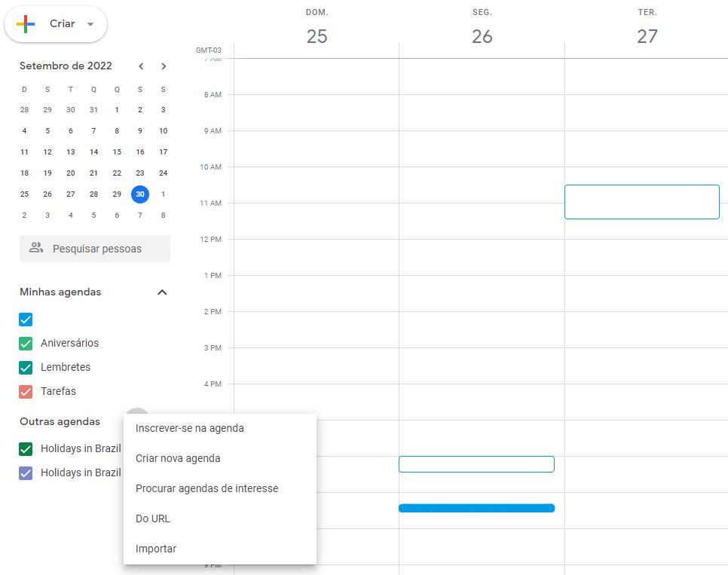Choose Importar menu option
This screenshot has height=575, width=728.
tap(220, 549)
